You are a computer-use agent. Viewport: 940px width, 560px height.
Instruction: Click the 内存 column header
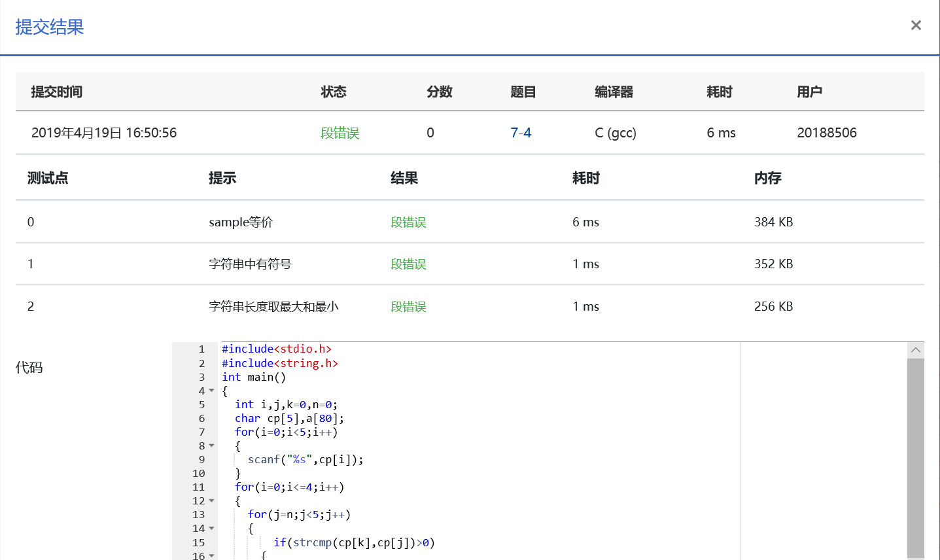(x=768, y=178)
